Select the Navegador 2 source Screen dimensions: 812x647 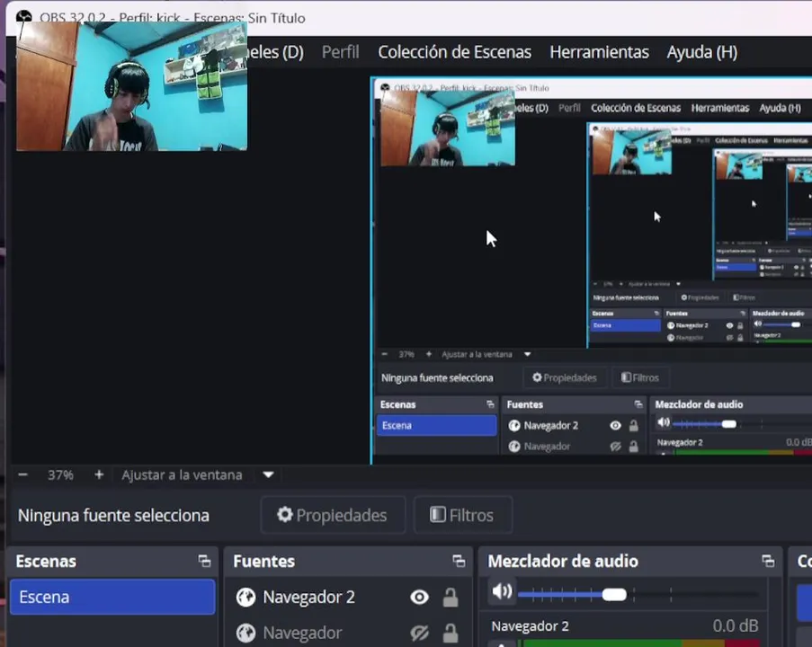coord(308,597)
